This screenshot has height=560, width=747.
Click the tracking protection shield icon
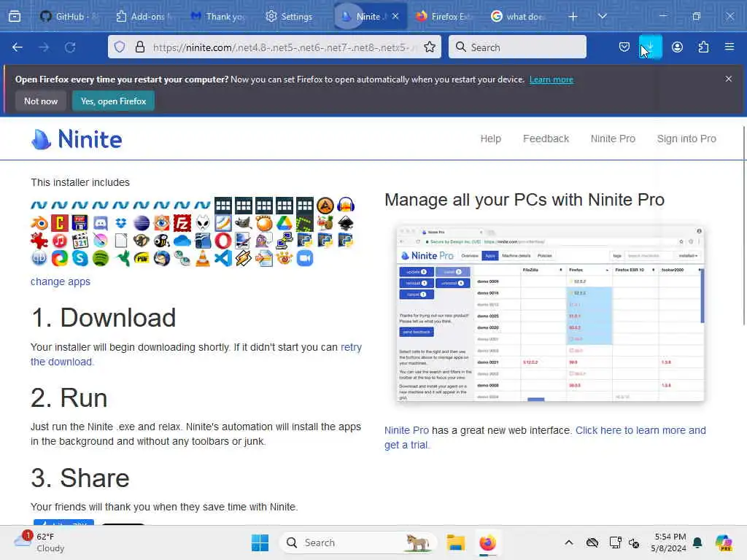point(120,47)
